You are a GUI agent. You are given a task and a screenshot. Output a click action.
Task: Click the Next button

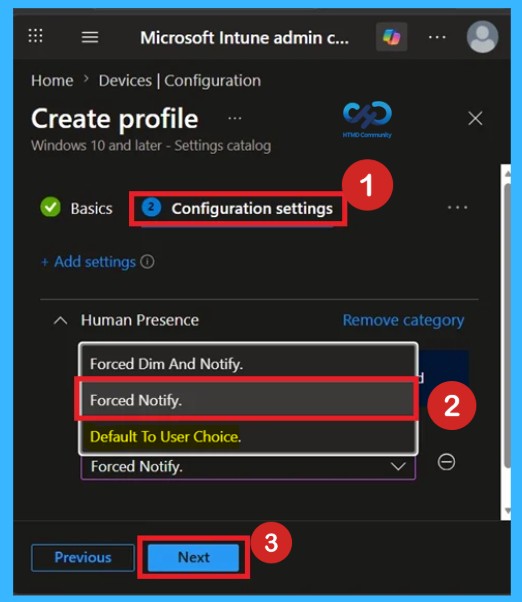click(x=193, y=557)
